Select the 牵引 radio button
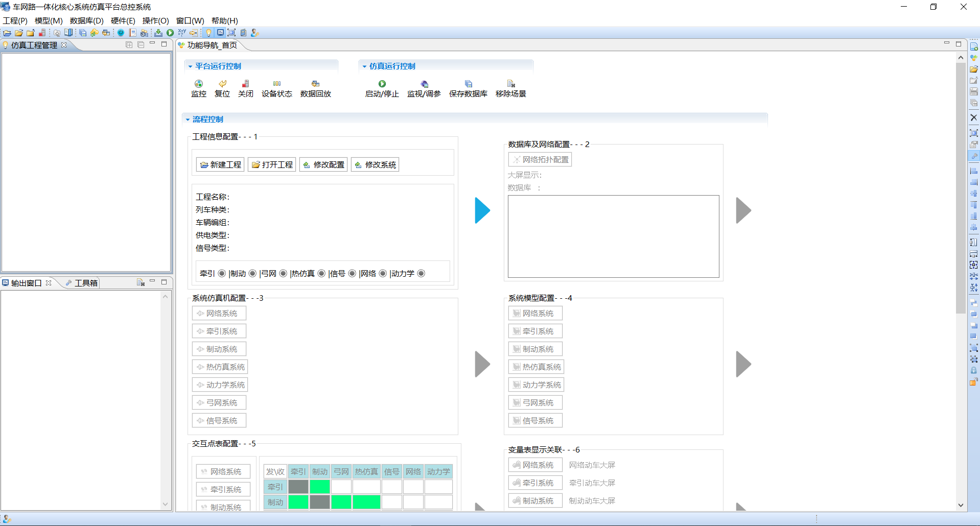 click(x=222, y=273)
